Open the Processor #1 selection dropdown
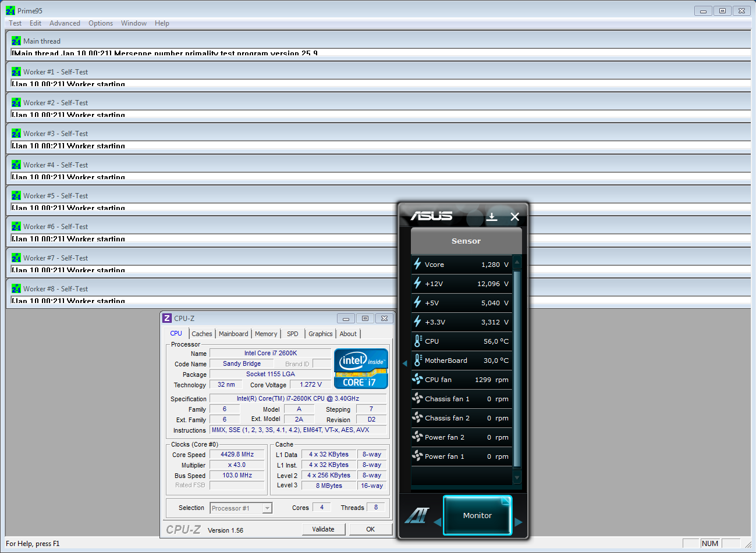Screen dimensions: 756x553 pyautogui.click(x=267, y=508)
